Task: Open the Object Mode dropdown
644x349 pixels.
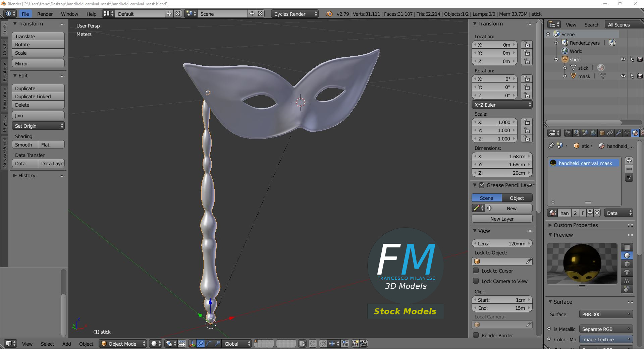Action: point(123,344)
